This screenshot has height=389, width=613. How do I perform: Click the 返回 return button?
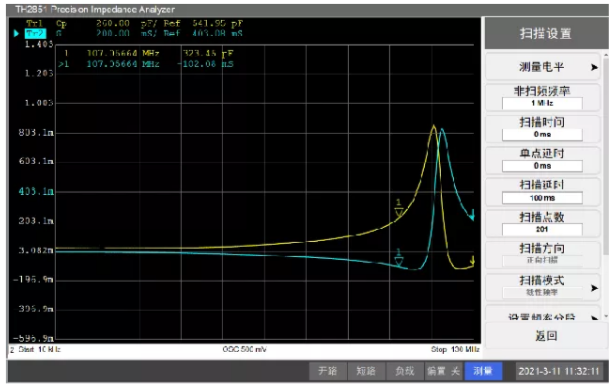point(546,336)
